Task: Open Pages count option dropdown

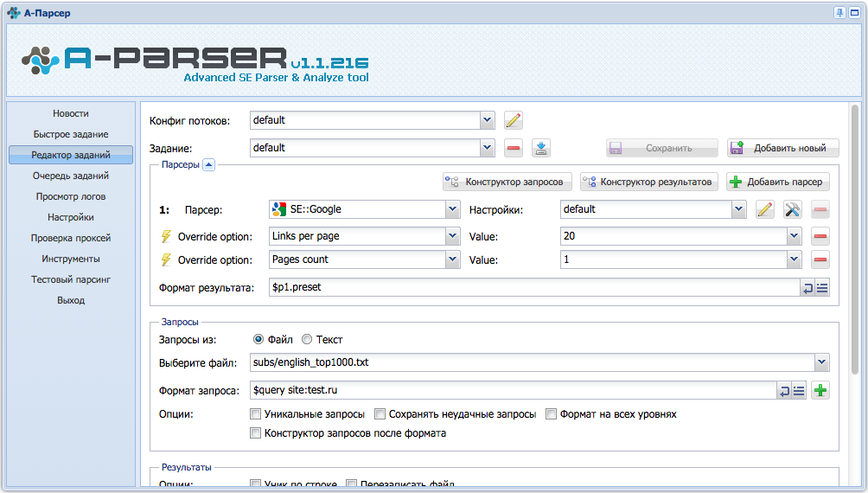Action: click(453, 259)
